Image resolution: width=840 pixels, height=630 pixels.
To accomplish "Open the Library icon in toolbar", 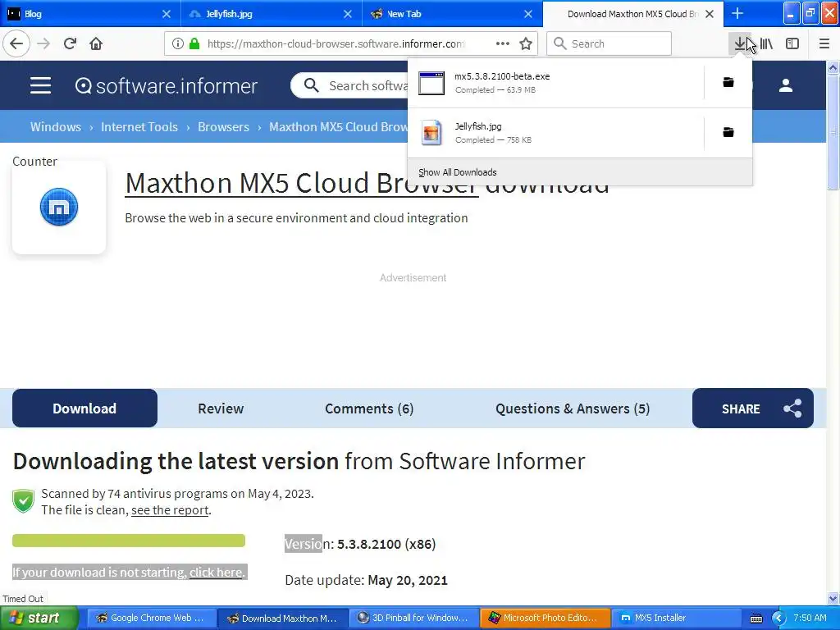I will 766,43.
